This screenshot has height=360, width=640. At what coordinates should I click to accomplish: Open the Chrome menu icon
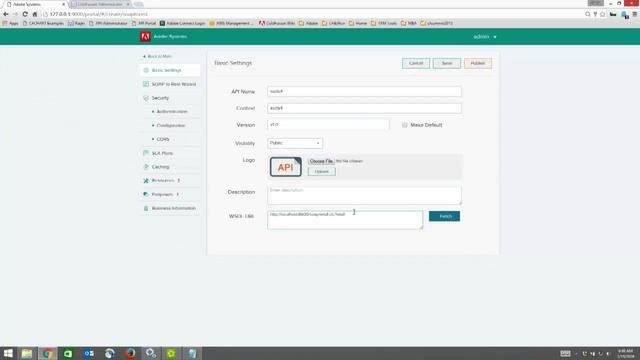pos(635,14)
